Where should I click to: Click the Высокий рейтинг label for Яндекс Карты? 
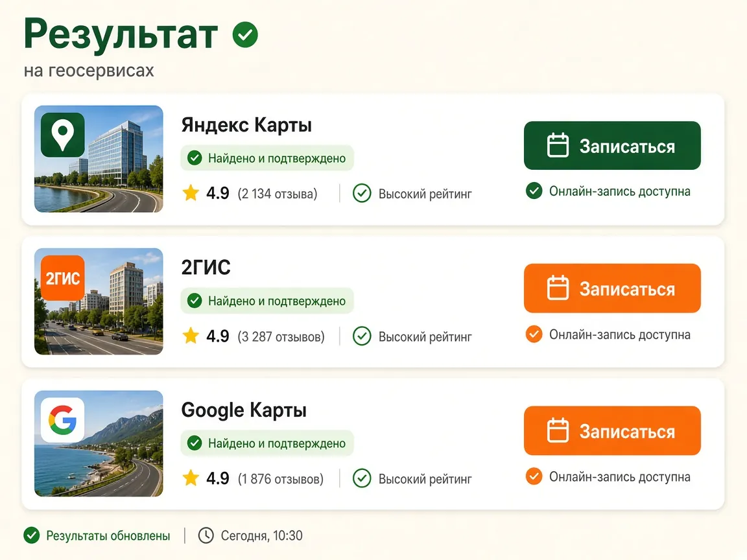pos(425,194)
